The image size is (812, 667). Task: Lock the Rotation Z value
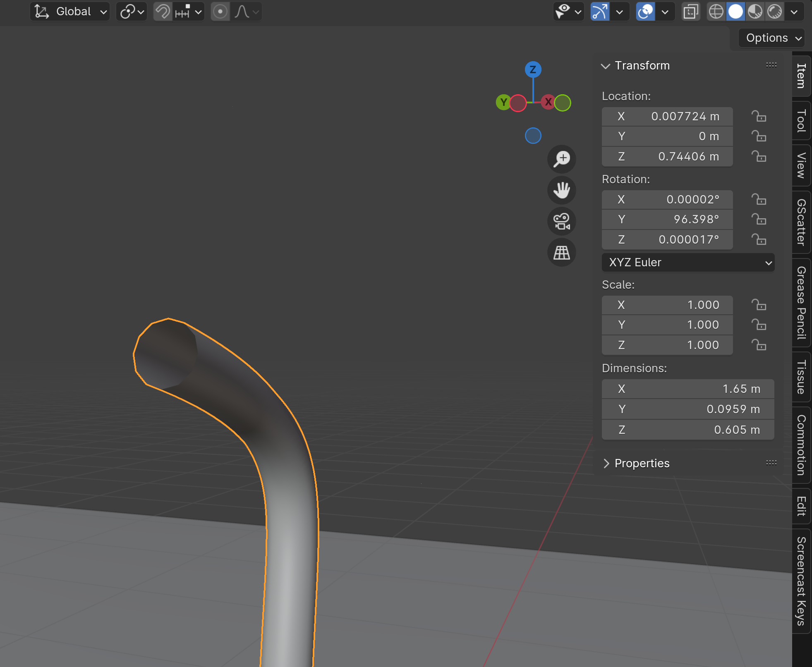[759, 240]
